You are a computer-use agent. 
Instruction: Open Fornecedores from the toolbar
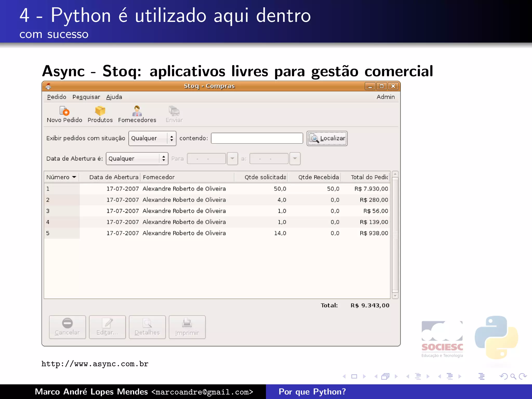137,114
